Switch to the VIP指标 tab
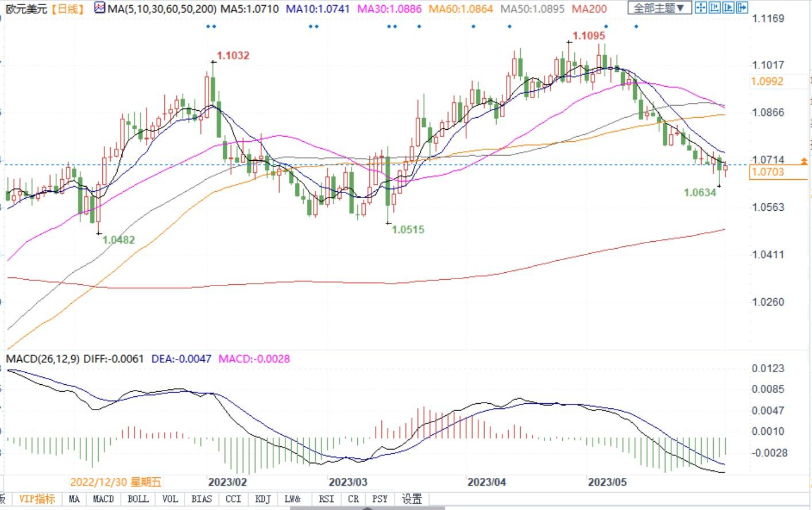The image size is (812, 510). pos(37,499)
